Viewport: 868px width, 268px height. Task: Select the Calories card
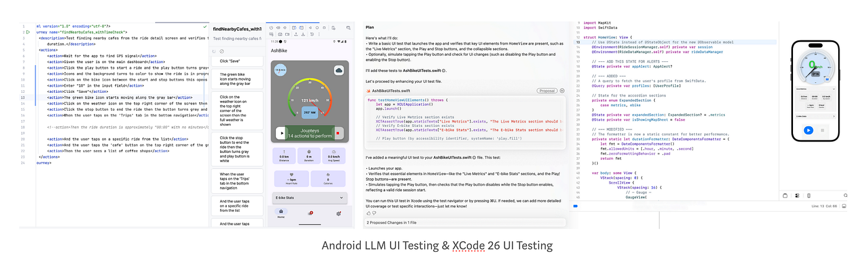328,178
